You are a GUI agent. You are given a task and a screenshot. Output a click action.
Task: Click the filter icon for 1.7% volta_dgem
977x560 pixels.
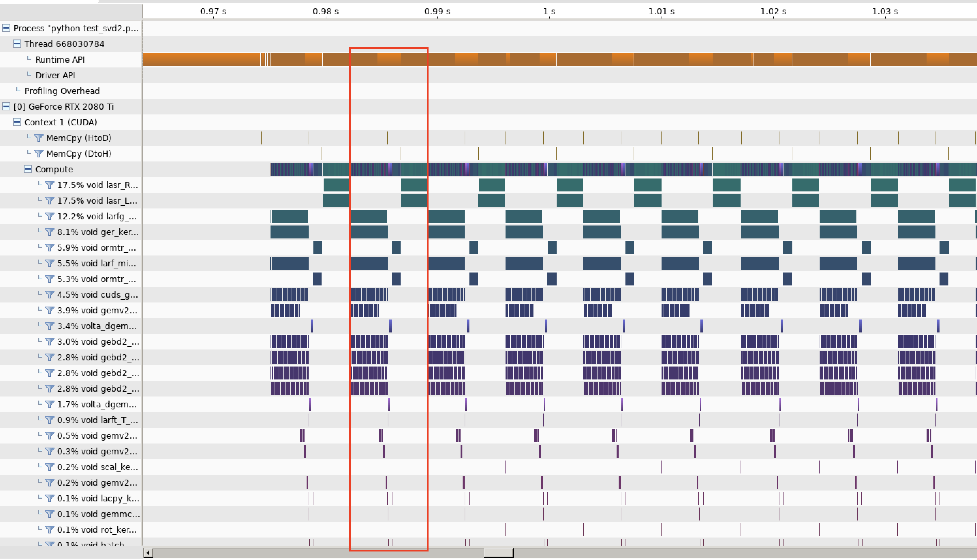[x=49, y=404]
